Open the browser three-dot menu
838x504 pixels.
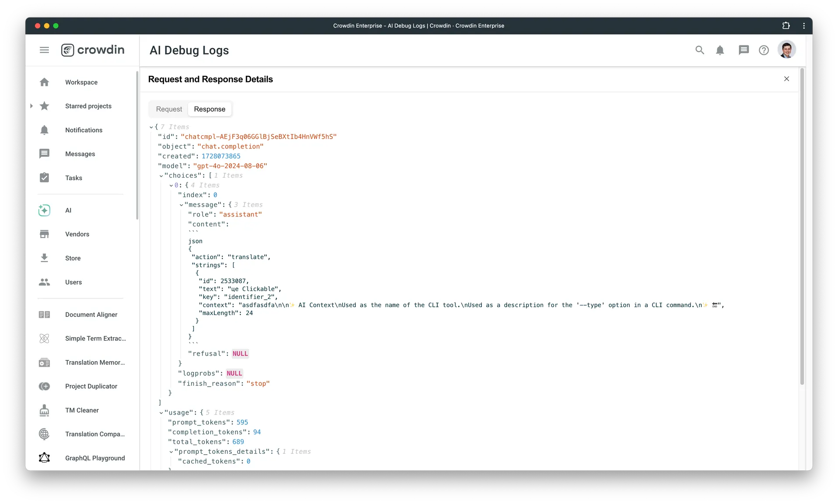click(804, 26)
